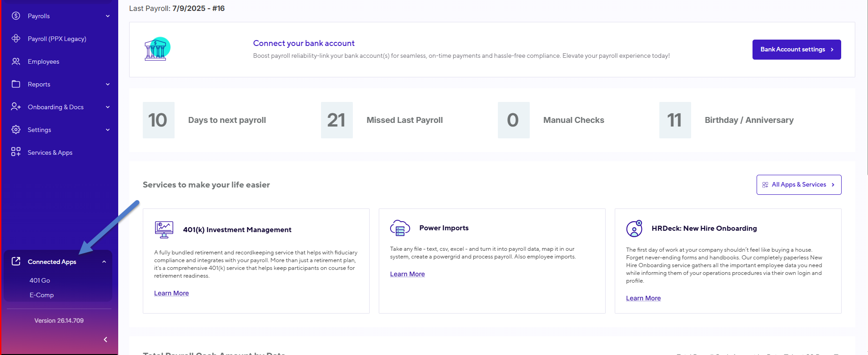Image resolution: width=868 pixels, height=355 pixels.
Task: Click the Payroll (PPX Legacy) icon
Action: 16,39
